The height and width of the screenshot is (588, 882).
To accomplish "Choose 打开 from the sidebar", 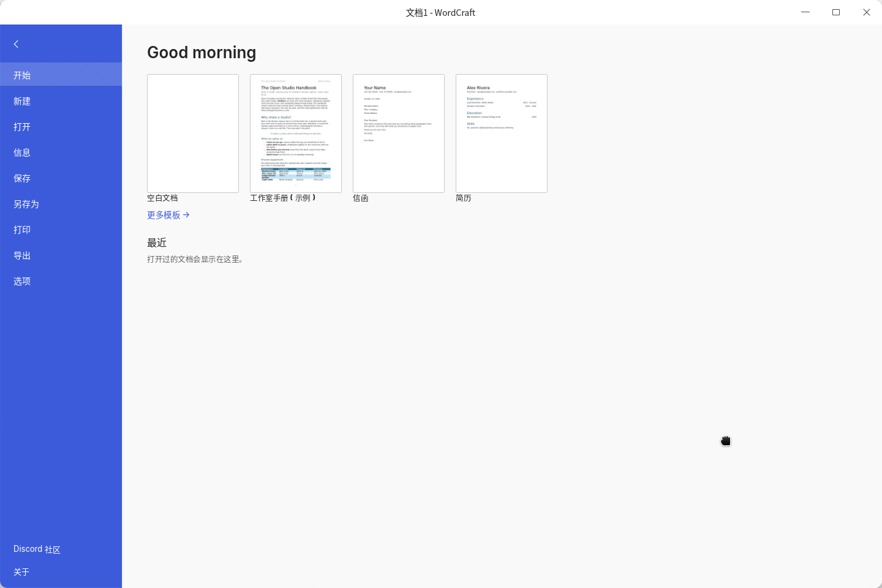I will tap(61, 127).
